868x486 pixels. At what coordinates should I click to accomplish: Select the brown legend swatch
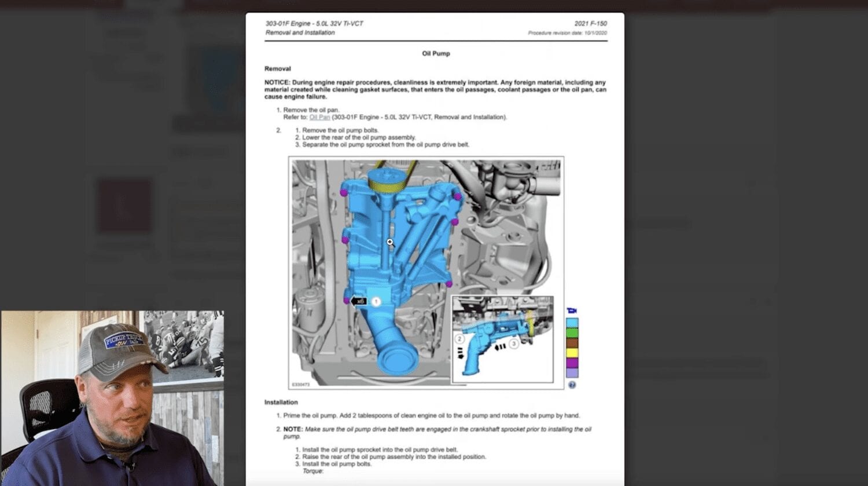pos(572,343)
